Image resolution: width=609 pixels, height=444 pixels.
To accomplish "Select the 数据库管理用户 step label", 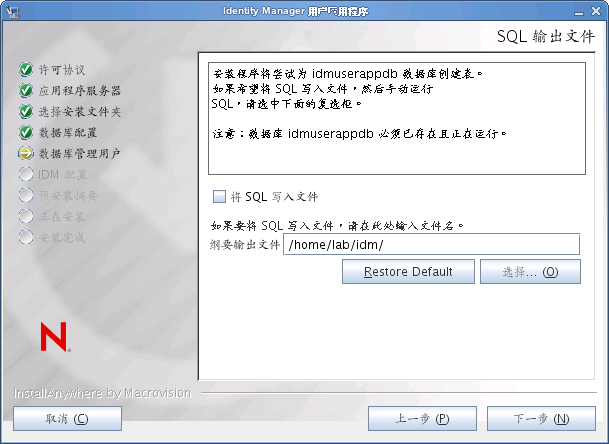I will tap(80, 154).
